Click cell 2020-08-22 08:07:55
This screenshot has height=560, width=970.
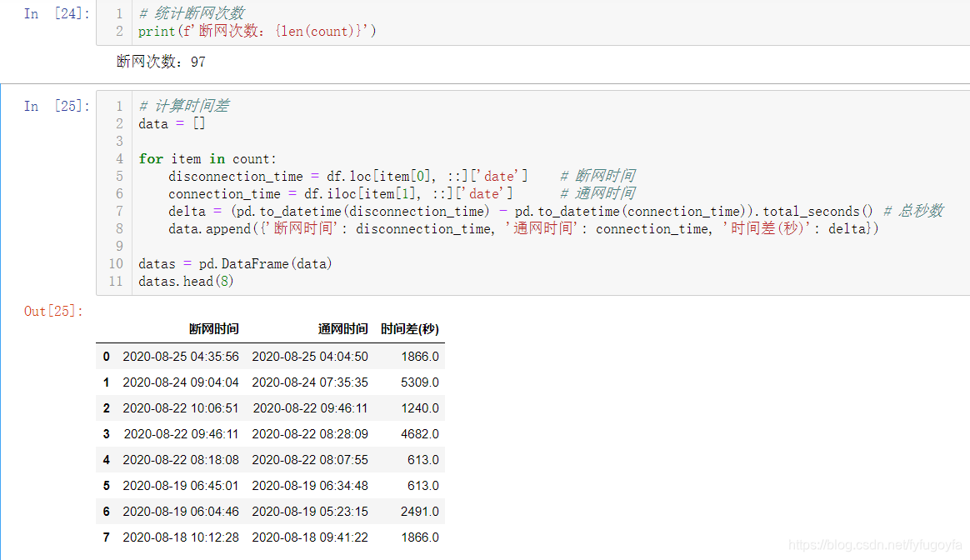(x=310, y=460)
